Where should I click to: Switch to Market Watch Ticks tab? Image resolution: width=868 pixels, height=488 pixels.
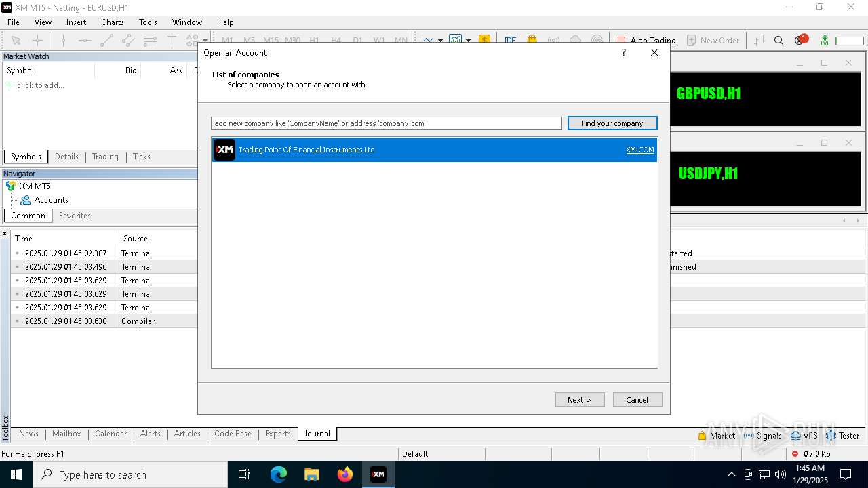[142, 157]
